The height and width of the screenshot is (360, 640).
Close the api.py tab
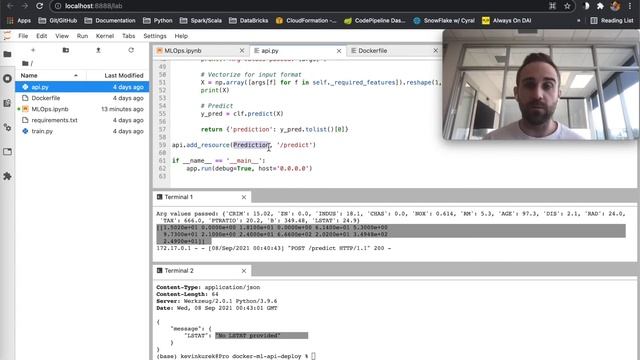point(339,51)
